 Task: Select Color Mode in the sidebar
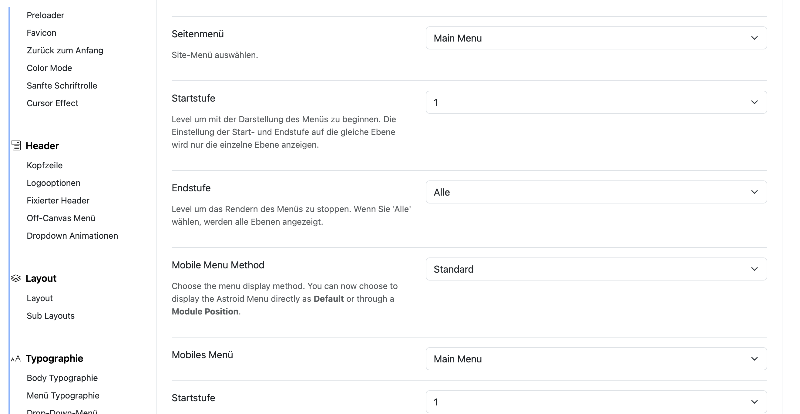click(49, 68)
